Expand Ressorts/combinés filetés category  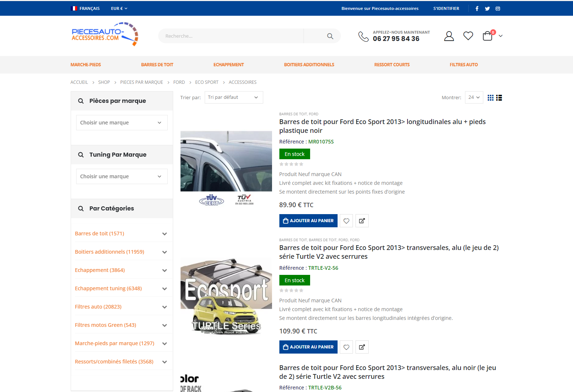164,362
